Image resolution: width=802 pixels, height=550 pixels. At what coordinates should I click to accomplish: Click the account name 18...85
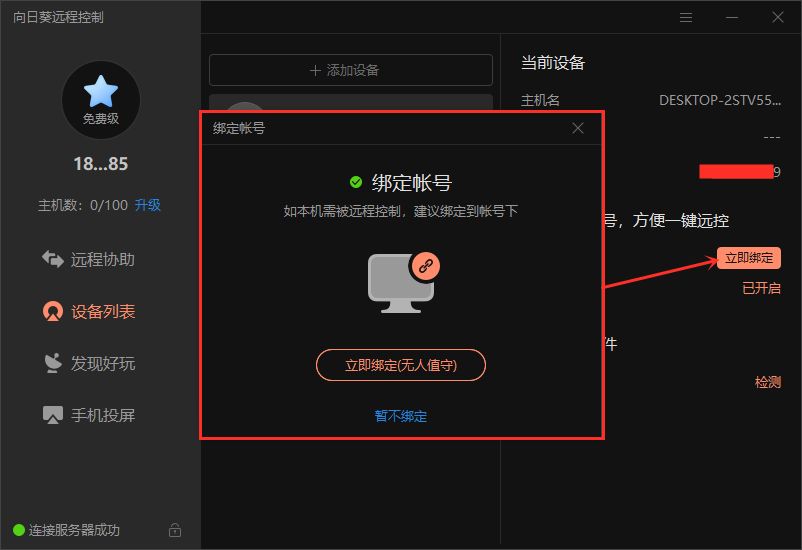100,164
